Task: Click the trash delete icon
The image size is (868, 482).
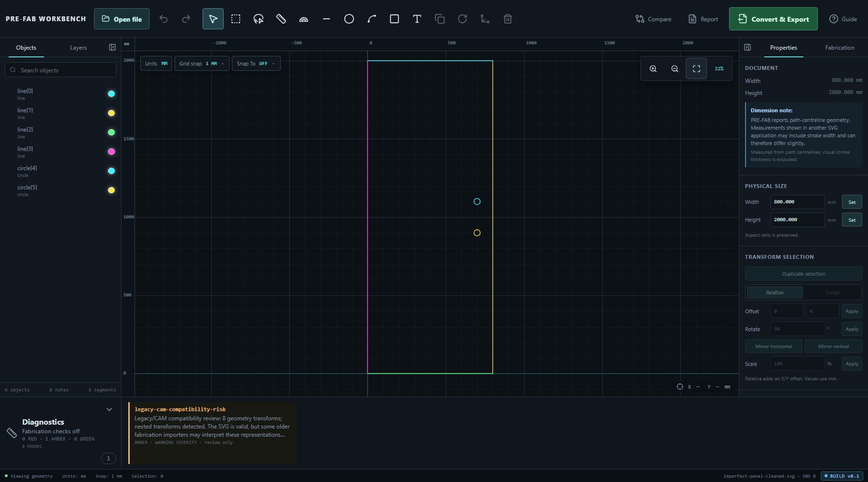Action: pyautogui.click(x=508, y=19)
